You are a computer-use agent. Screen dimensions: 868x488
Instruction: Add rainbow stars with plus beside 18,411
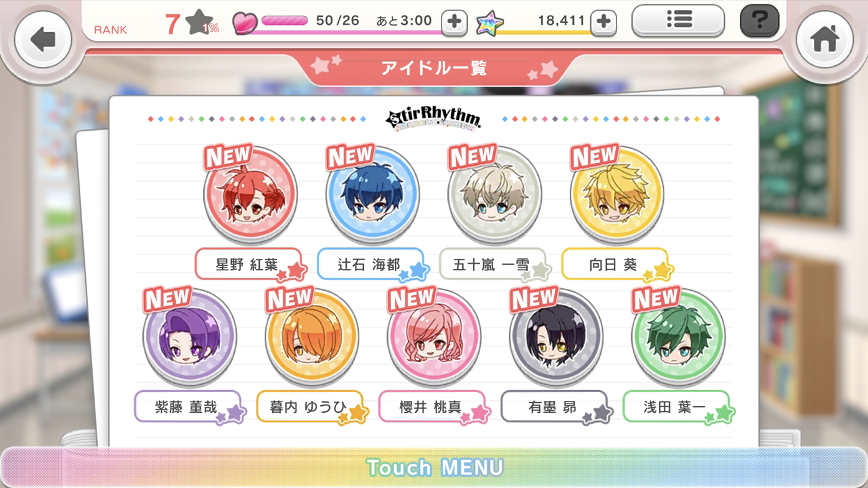pyautogui.click(x=603, y=23)
